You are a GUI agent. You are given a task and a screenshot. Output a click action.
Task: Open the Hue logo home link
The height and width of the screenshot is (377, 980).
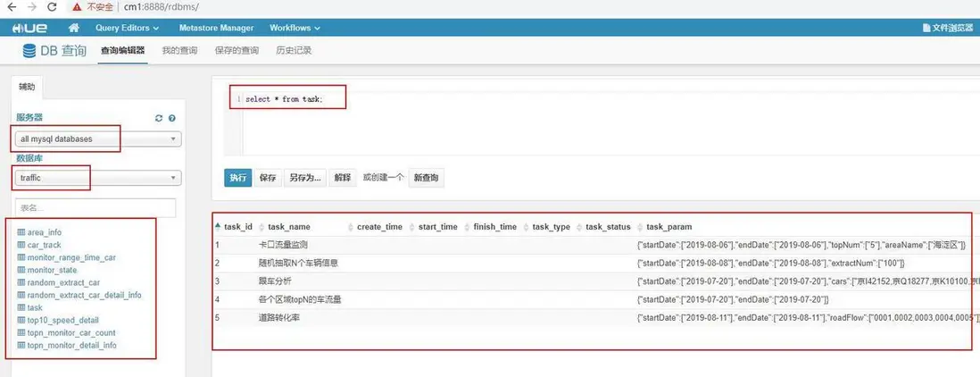click(x=29, y=28)
